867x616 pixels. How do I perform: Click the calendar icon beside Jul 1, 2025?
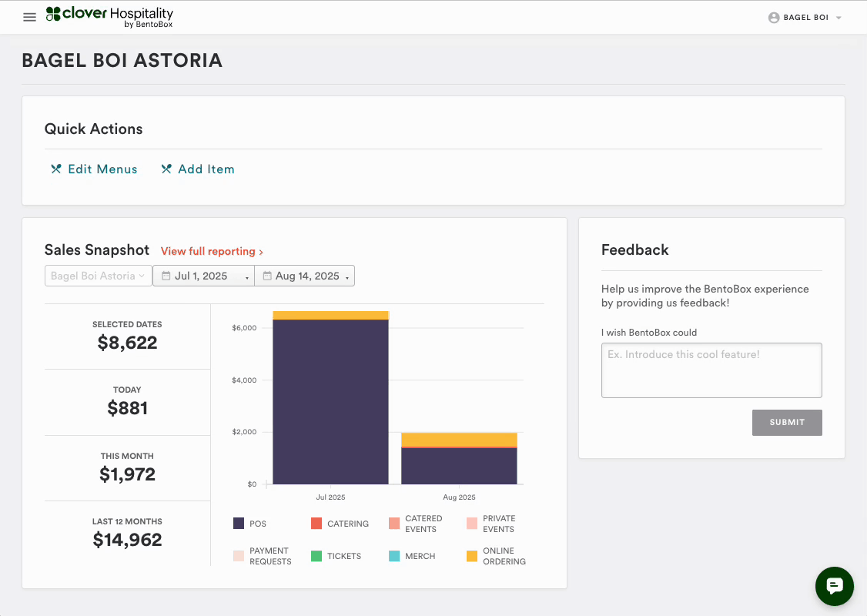pos(166,276)
